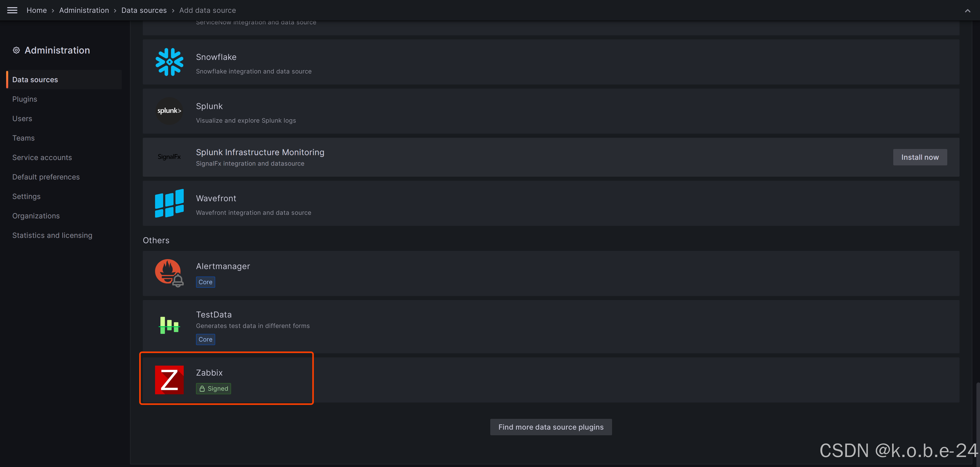The width and height of the screenshot is (980, 467).
Task: Click the Core badge under TestData
Action: click(x=205, y=339)
